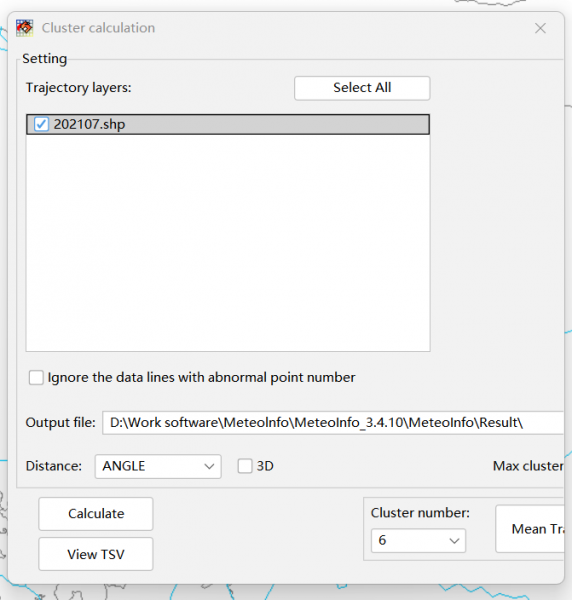Click the Calculate button

[96, 514]
